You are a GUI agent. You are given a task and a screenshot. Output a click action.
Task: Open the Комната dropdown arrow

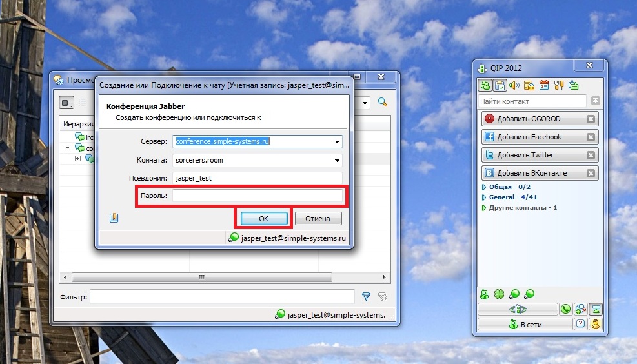[x=337, y=161]
